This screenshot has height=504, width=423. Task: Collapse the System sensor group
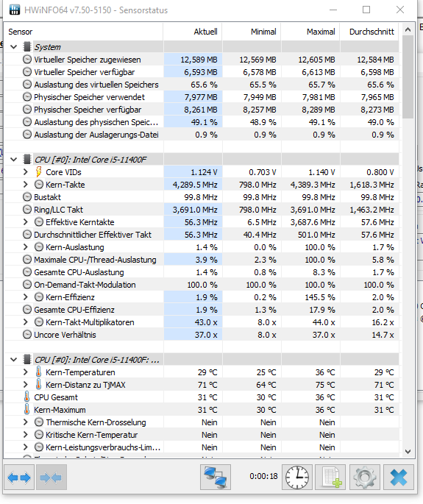point(13,47)
